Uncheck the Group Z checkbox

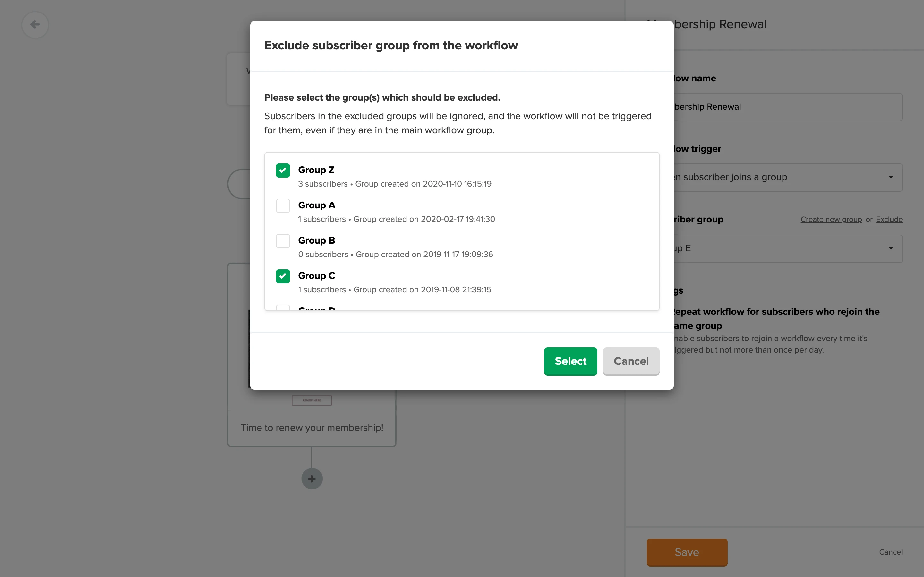[x=283, y=171]
